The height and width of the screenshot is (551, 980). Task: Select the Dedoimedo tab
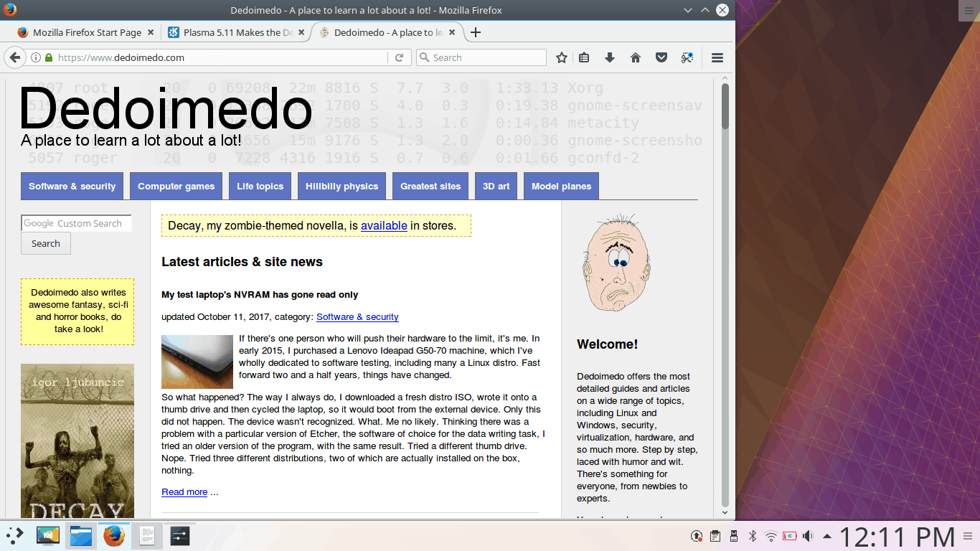[387, 32]
